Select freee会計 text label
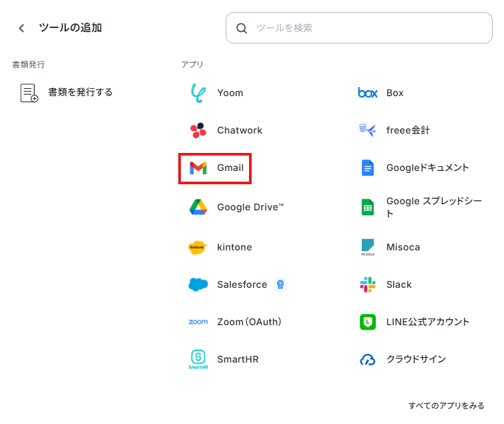This screenshot has width=504, height=424. (x=408, y=130)
